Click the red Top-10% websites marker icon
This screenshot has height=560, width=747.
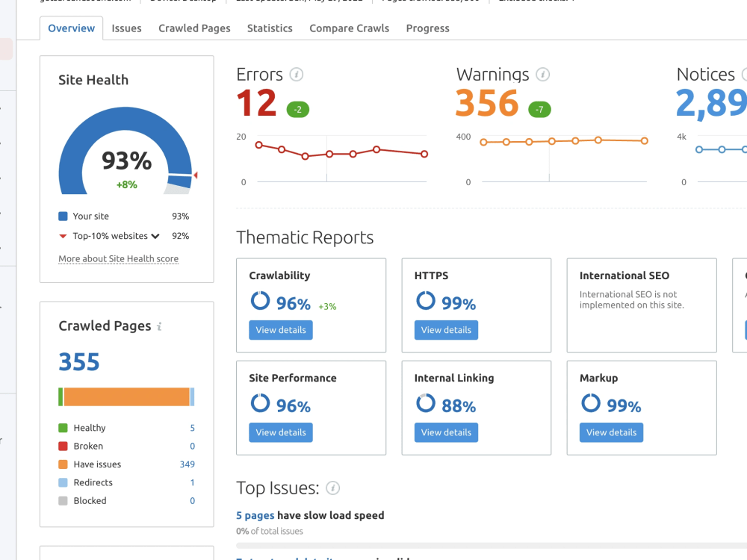tap(63, 236)
